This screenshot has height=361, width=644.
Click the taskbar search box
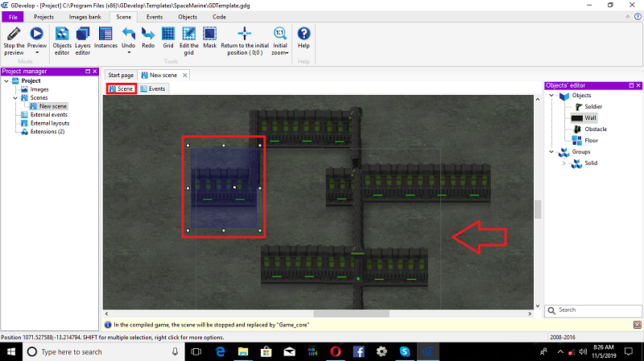point(103,352)
